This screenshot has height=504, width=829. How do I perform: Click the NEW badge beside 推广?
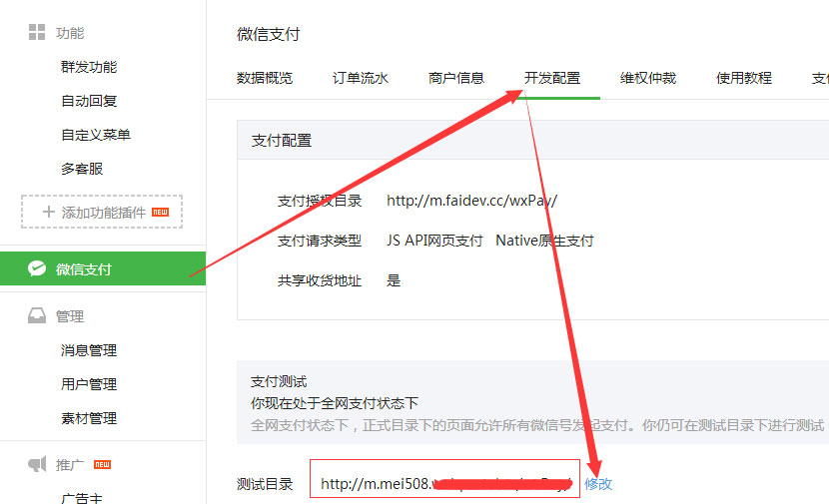[x=102, y=464]
